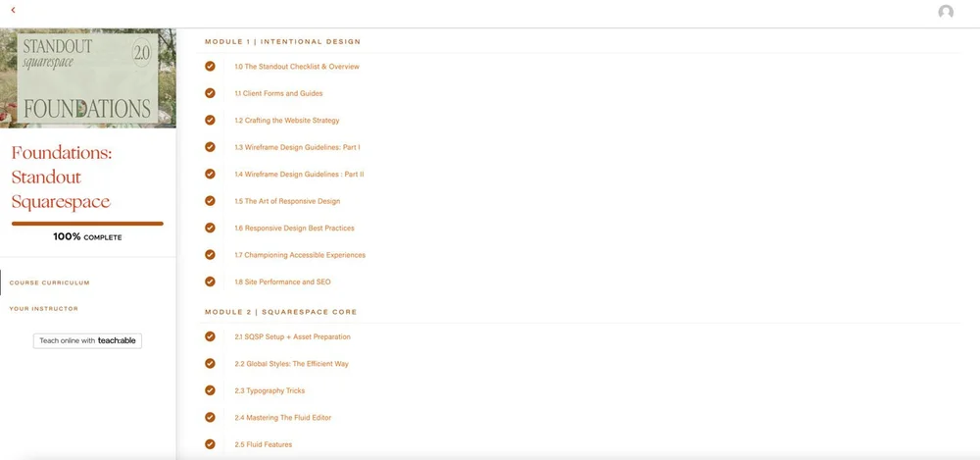This screenshot has width=980, height=460.
Task: Click the check icon for 1.7 Championing Accessible Experiences
Action: pos(210,255)
